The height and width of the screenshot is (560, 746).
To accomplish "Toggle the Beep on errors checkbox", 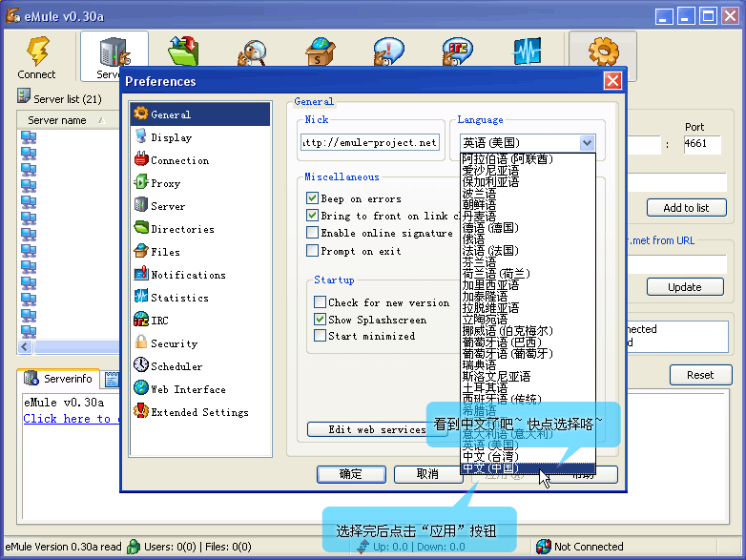I will 312,197.
